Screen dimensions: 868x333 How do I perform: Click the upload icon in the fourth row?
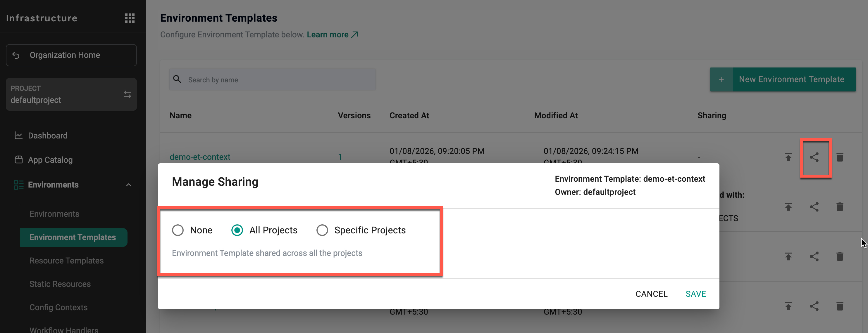pos(788,306)
